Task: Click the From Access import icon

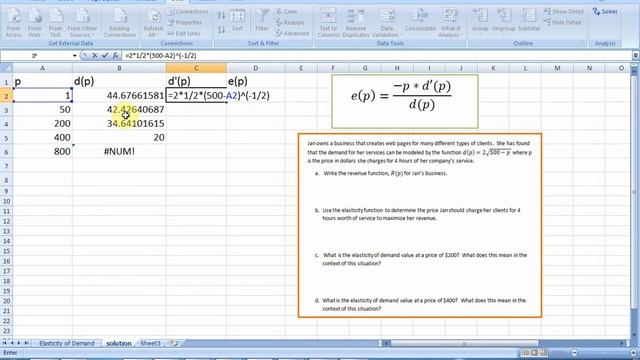Action: (13, 23)
